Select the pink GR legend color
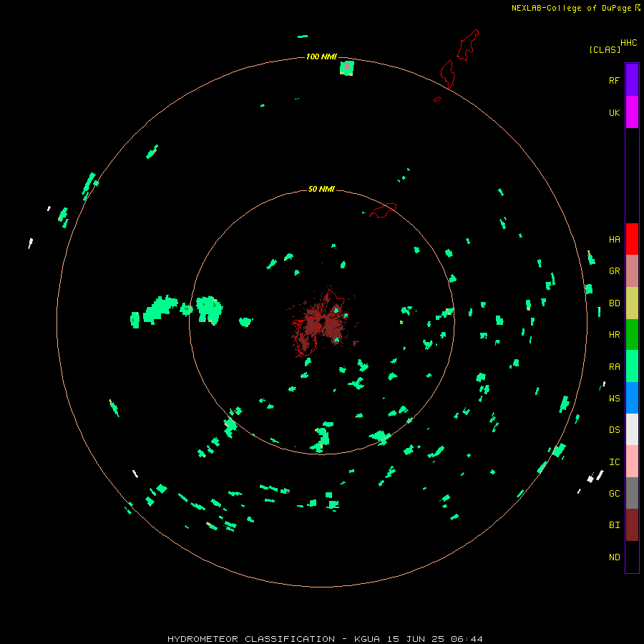Image resolution: width=644 pixels, height=644 pixels. pyautogui.click(x=632, y=271)
